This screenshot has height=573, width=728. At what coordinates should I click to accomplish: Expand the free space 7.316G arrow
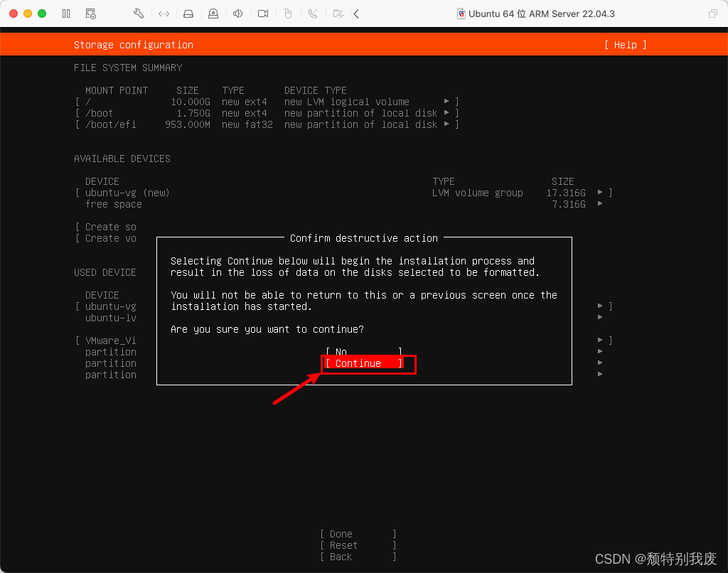[x=600, y=204]
